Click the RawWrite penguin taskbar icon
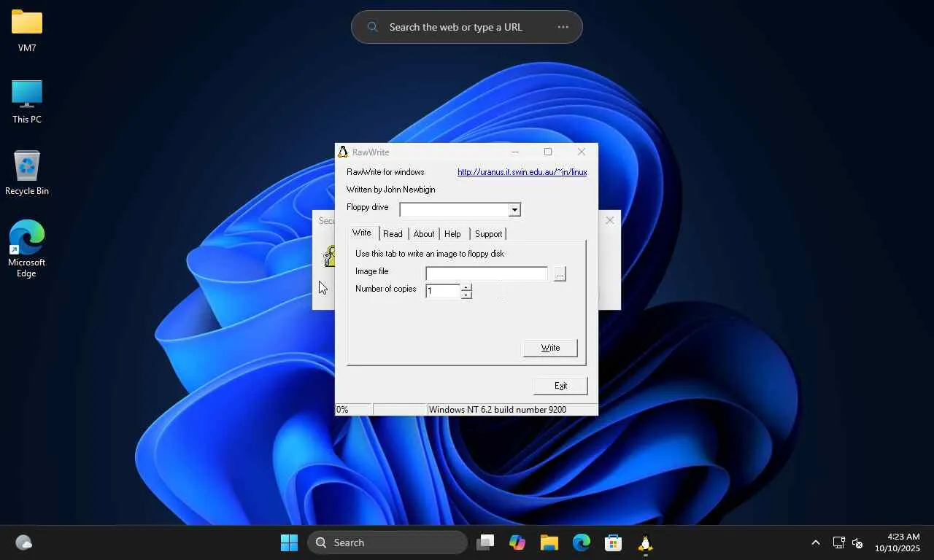 (x=646, y=542)
